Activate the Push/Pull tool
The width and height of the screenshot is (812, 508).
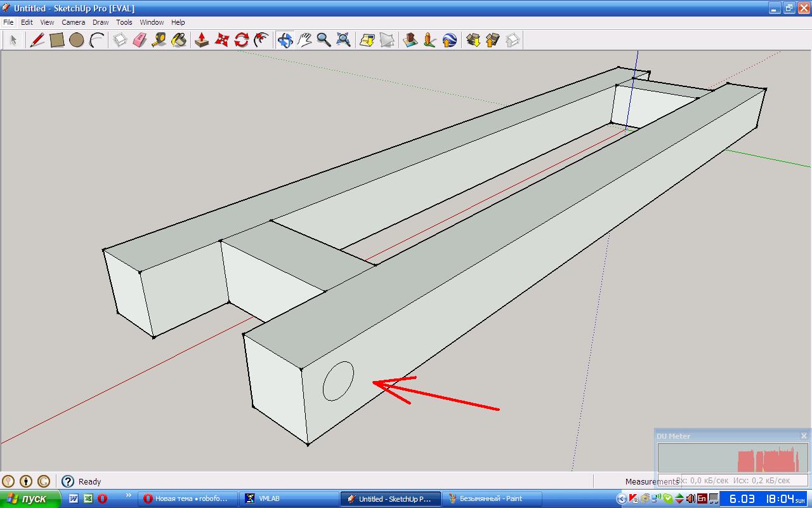click(202, 40)
